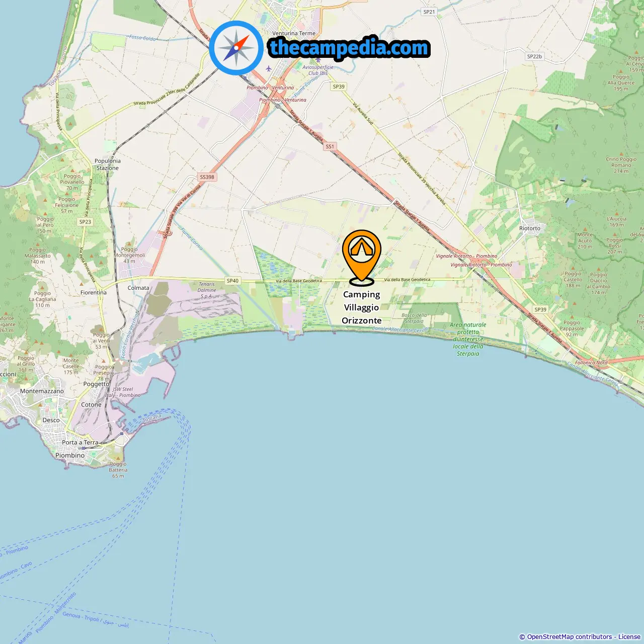Click the Camping Villaggio Orizzonte label

tap(362, 307)
